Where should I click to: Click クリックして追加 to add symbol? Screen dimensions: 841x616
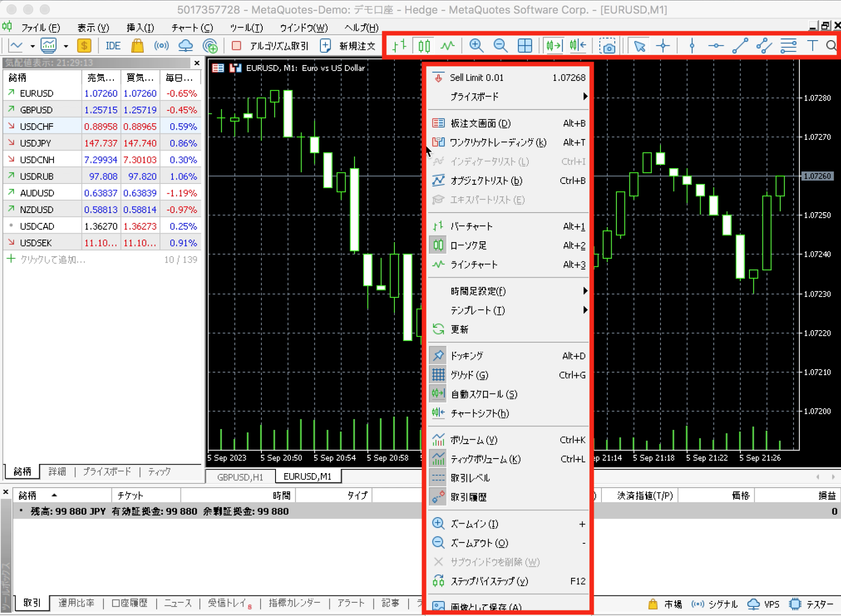[53, 260]
